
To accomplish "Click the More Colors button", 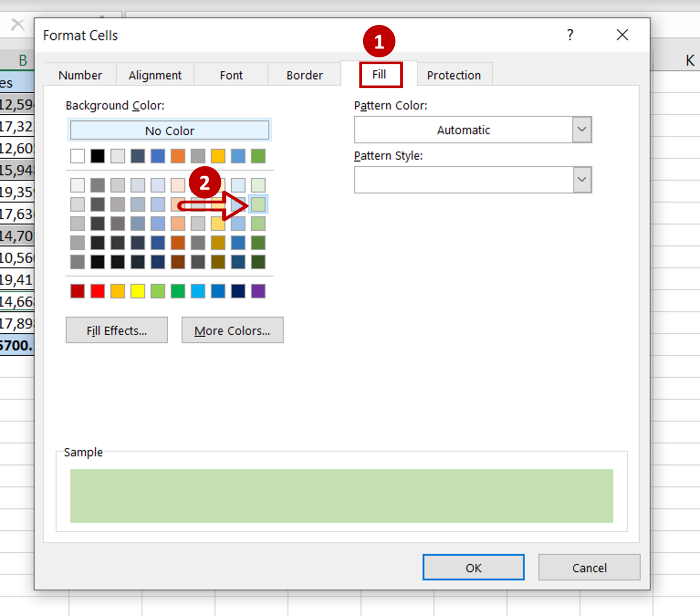I will (232, 330).
